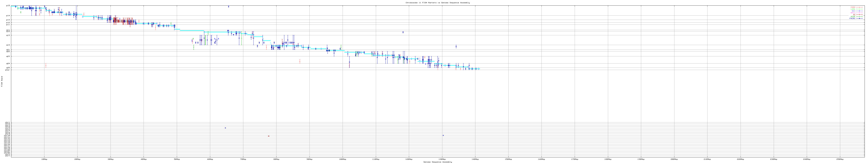Click the outlier blue marker near 134Mbp at q14
Screen dimensions: 868x163
pos(456,47)
